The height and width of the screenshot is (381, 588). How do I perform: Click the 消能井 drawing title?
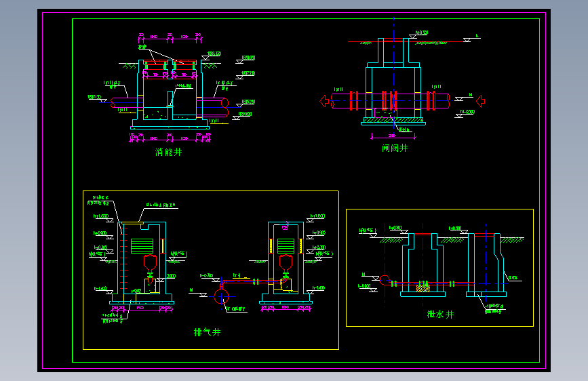tap(169, 152)
